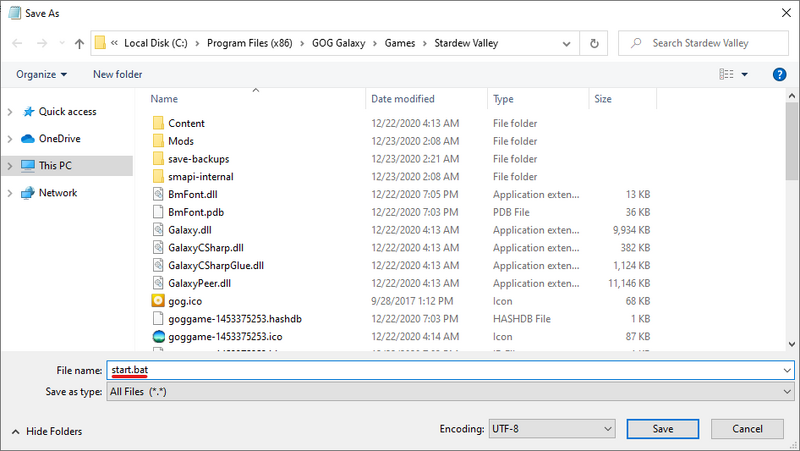This screenshot has width=800, height=451.
Task: Select Network in navigation pane
Action: 58,193
